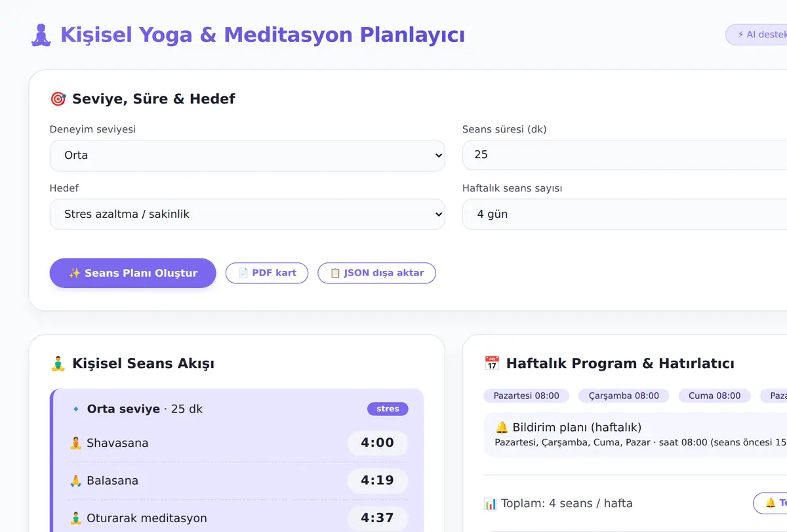Viewport: 787px width, 532px height.
Task: Click the Hedef field label
Action: (64, 188)
